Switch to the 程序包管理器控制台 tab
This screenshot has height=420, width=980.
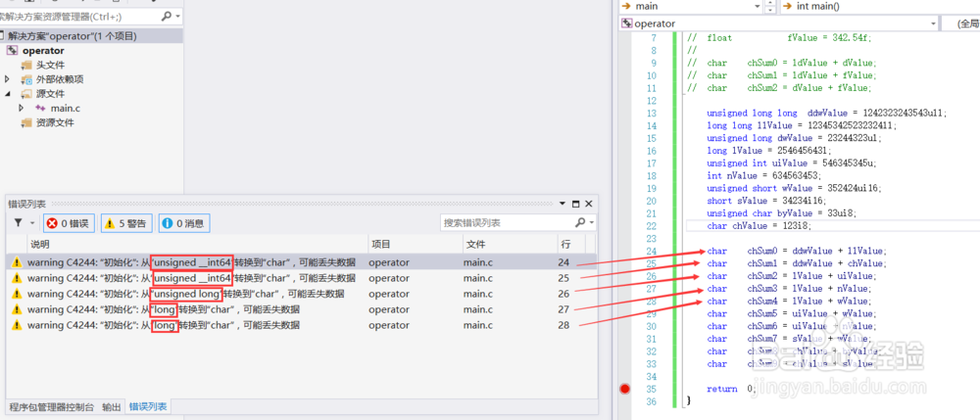tap(52, 407)
